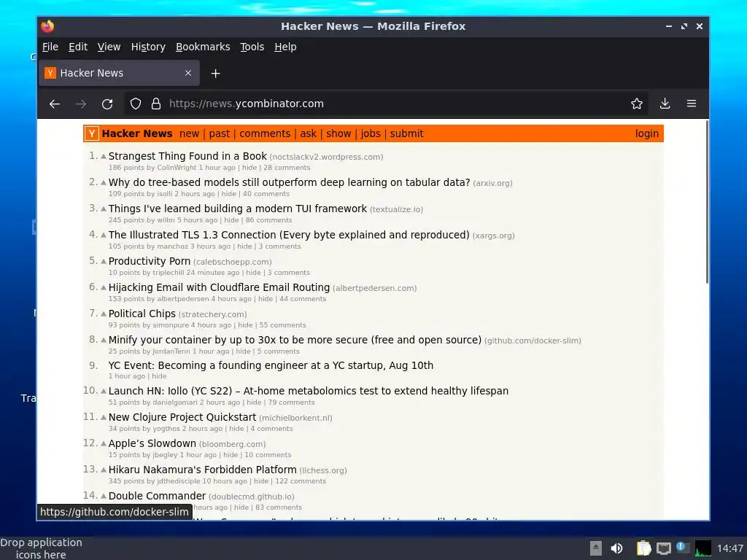Upvote the Illustrated TLS 1.3 Connection story

click(104, 235)
